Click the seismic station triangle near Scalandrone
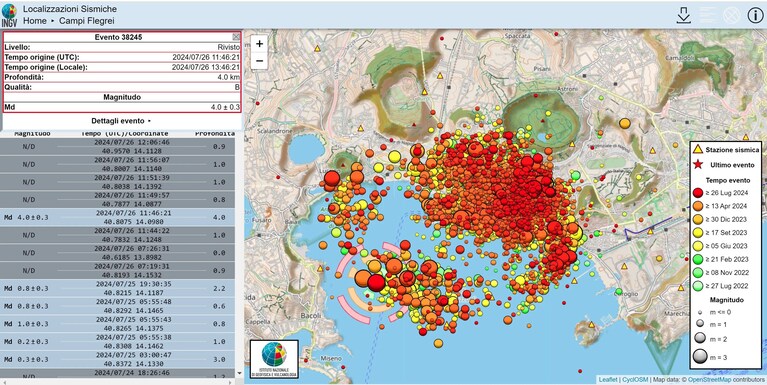 click(361, 128)
